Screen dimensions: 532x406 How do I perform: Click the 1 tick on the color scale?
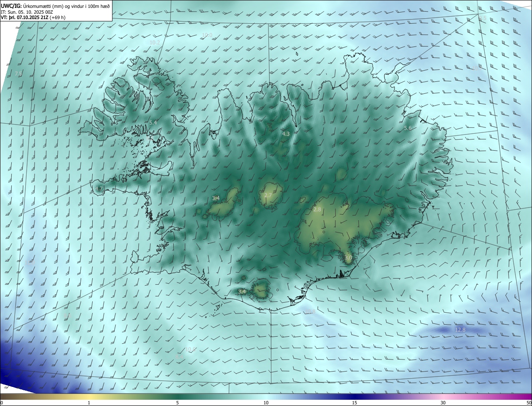89,403
